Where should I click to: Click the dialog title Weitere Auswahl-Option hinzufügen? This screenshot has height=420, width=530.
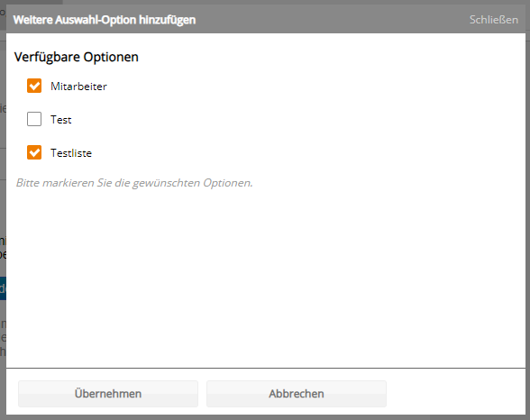(x=105, y=20)
